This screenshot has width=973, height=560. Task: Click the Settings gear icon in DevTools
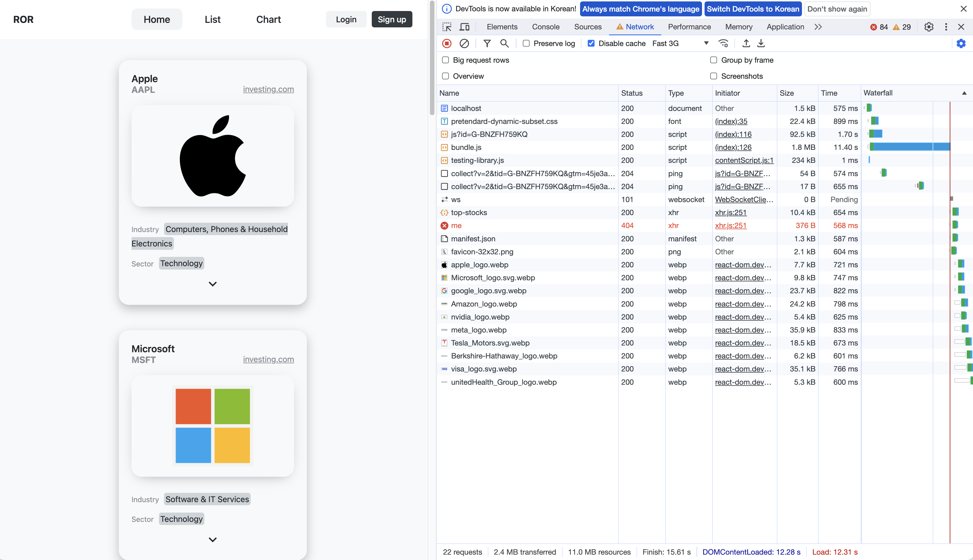tap(929, 27)
